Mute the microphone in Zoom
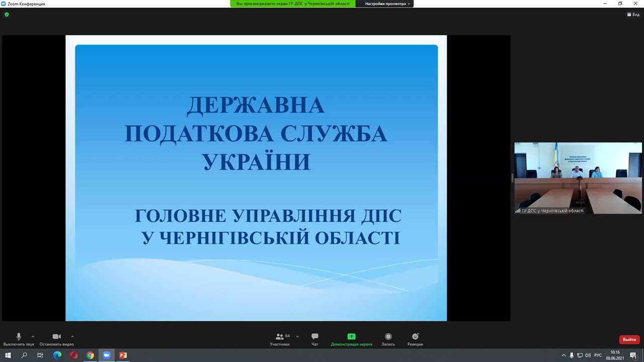 (19, 339)
